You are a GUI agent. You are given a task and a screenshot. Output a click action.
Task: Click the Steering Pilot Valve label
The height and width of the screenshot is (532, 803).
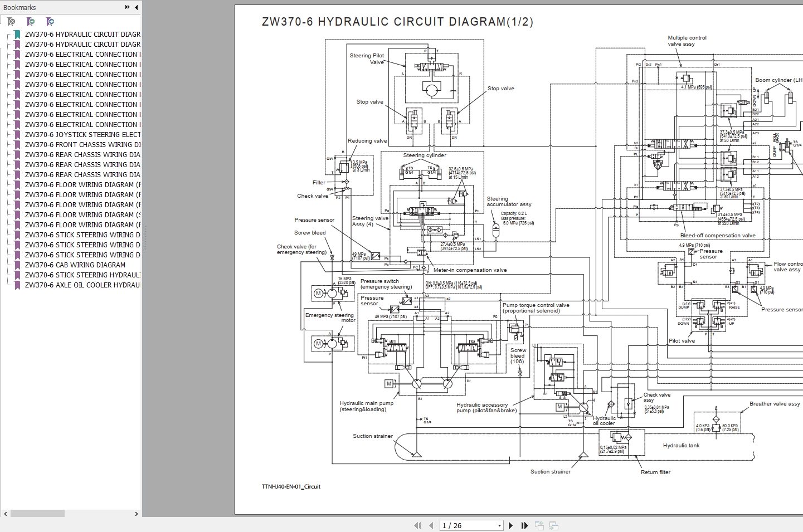pos(367,58)
